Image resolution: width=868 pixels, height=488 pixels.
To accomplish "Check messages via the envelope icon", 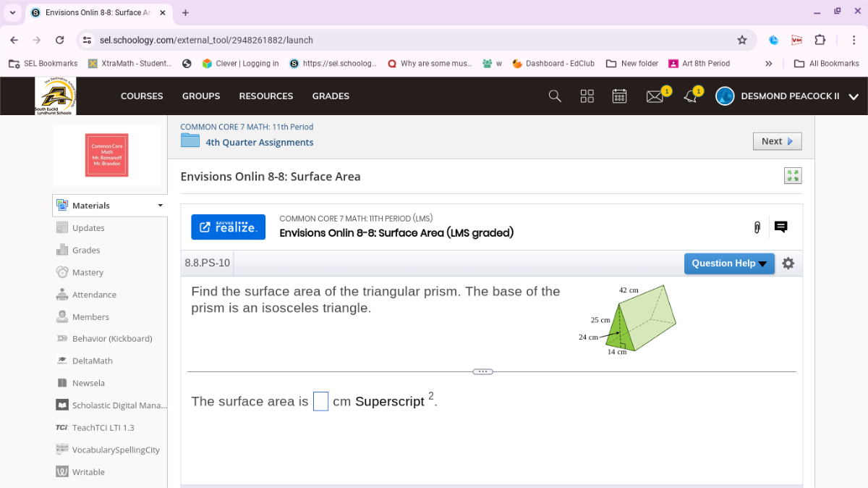I will coord(653,96).
